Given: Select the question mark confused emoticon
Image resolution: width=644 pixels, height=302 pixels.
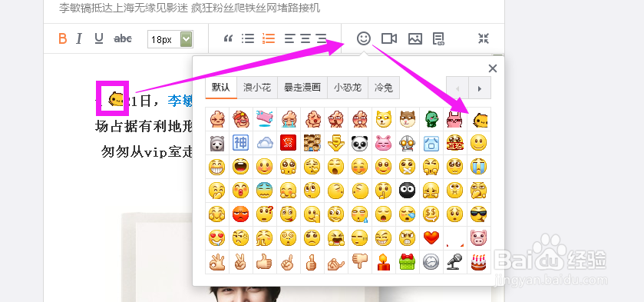Looking at the screenshot, I should click(265, 214).
